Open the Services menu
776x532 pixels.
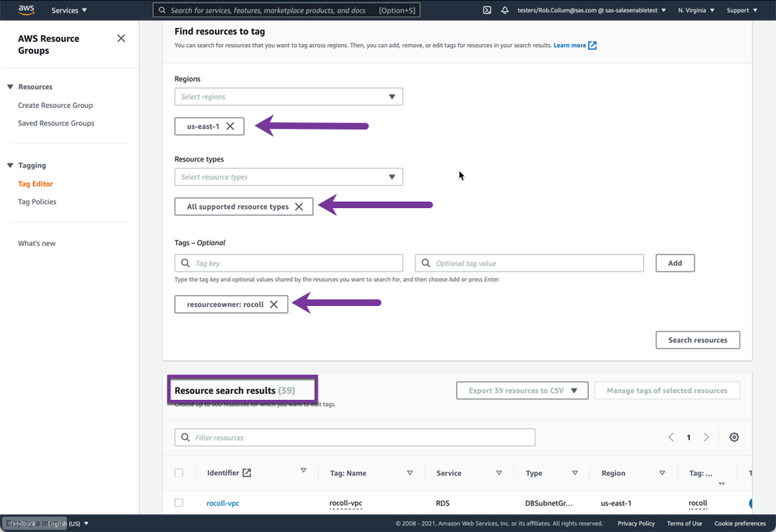(69, 10)
